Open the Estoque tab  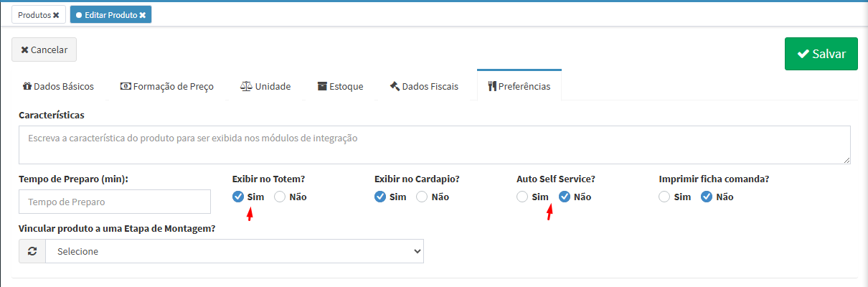point(340,86)
